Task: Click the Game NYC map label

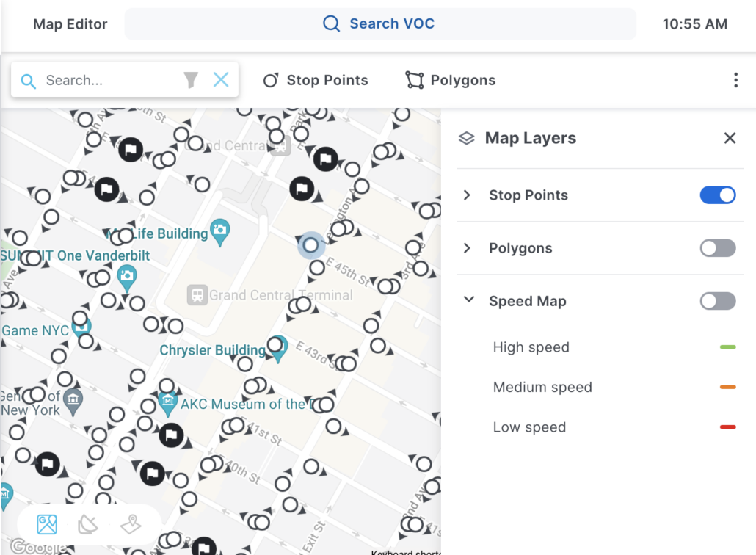Action: point(35,331)
